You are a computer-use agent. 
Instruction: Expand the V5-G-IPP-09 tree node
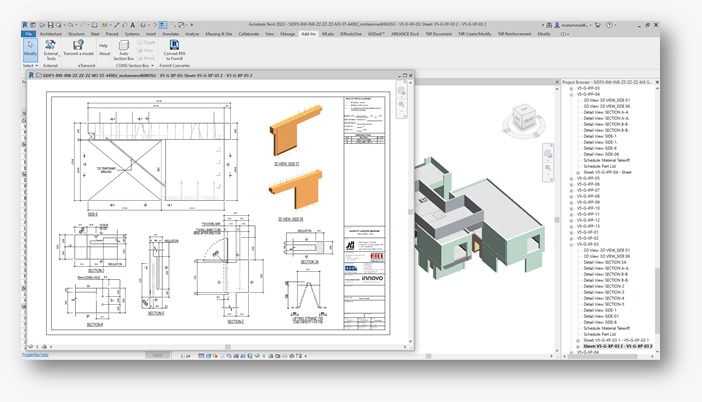pyautogui.click(x=572, y=202)
